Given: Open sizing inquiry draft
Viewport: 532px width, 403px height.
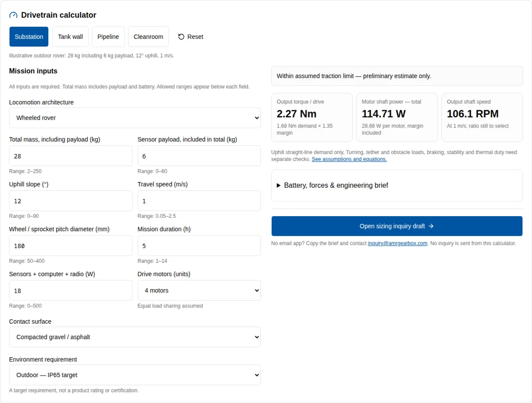Looking at the screenshot, I should pos(397,226).
